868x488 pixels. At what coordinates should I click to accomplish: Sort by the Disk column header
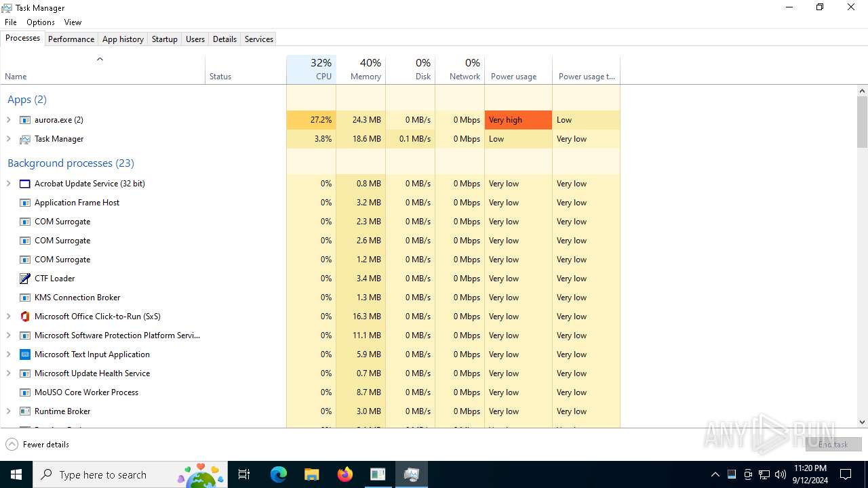pos(410,69)
